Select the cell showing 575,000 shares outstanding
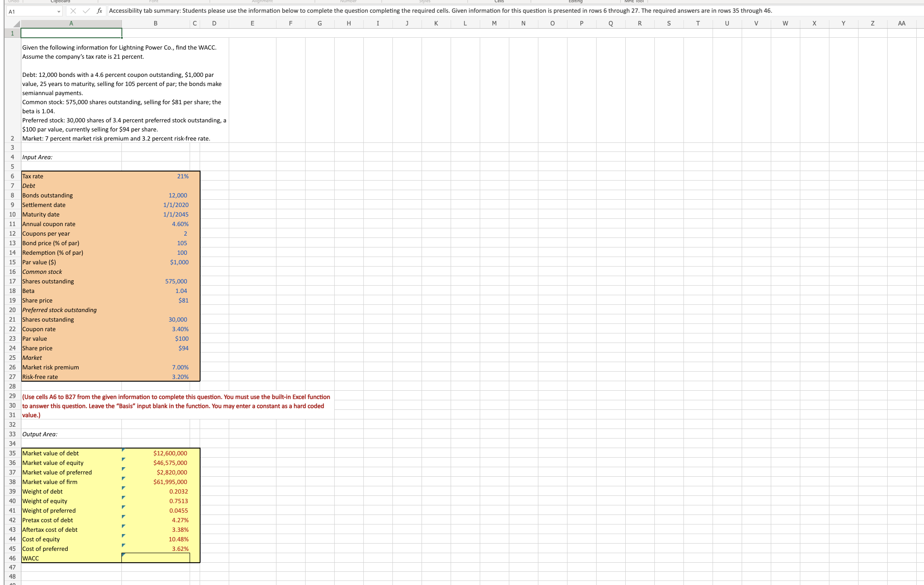This screenshot has height=585, width=924. (156, 281)
